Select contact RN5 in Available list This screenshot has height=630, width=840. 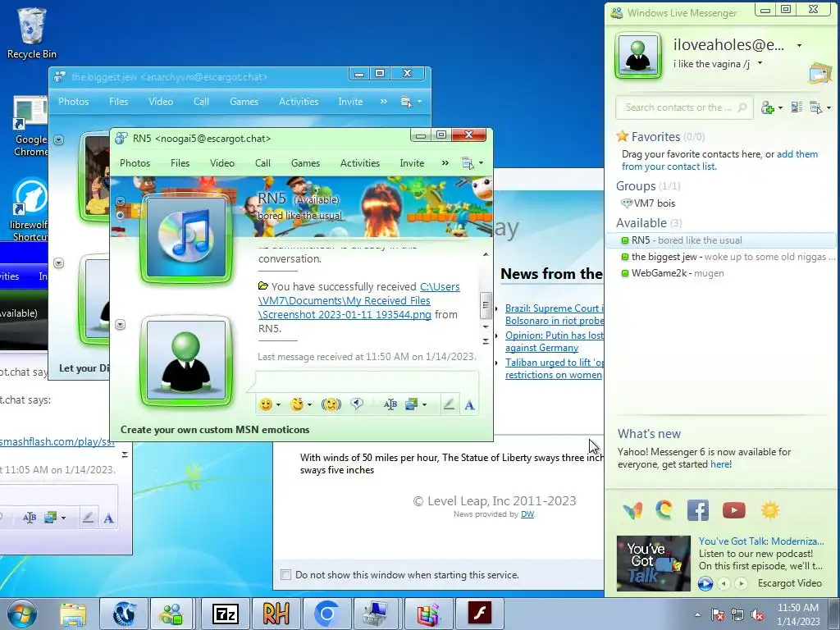point(721,240)
